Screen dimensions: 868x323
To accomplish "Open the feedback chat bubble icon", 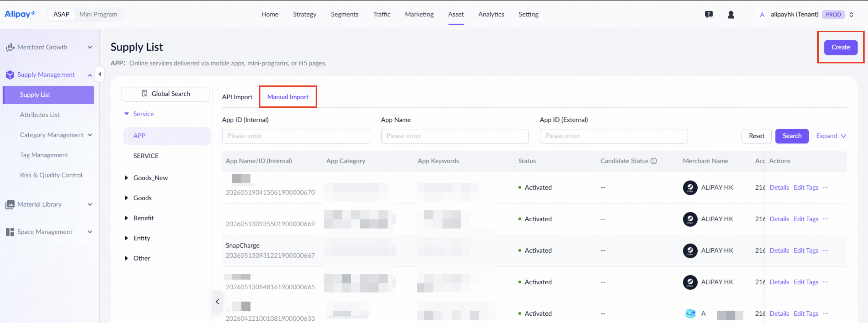I will click(709, 14).
